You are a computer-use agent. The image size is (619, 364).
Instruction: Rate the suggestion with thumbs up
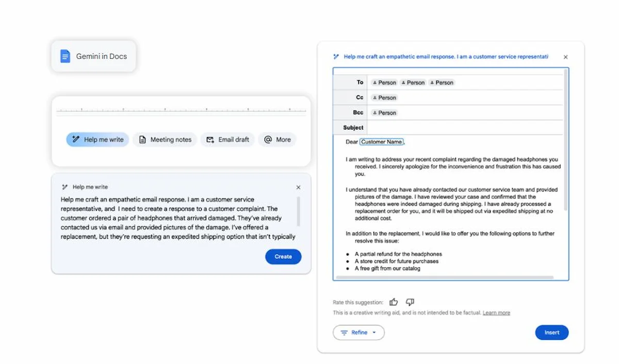394,302
